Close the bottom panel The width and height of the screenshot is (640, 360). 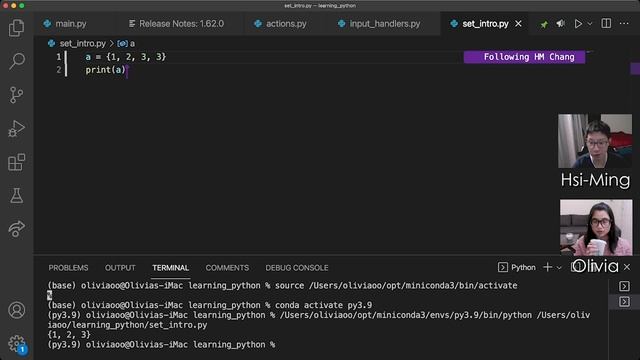(627, 267)
